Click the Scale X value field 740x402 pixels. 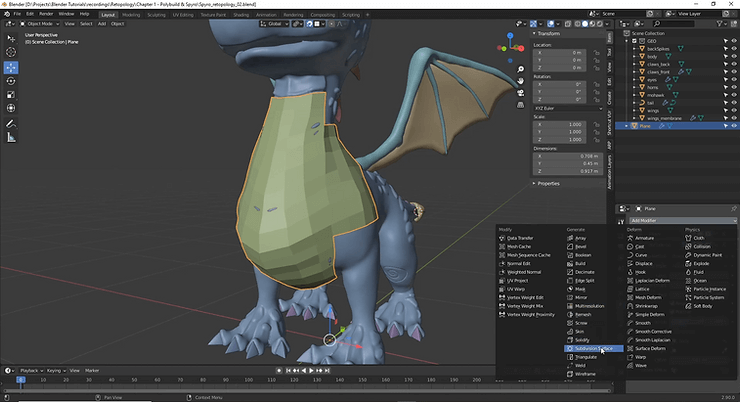pos(560,125)
